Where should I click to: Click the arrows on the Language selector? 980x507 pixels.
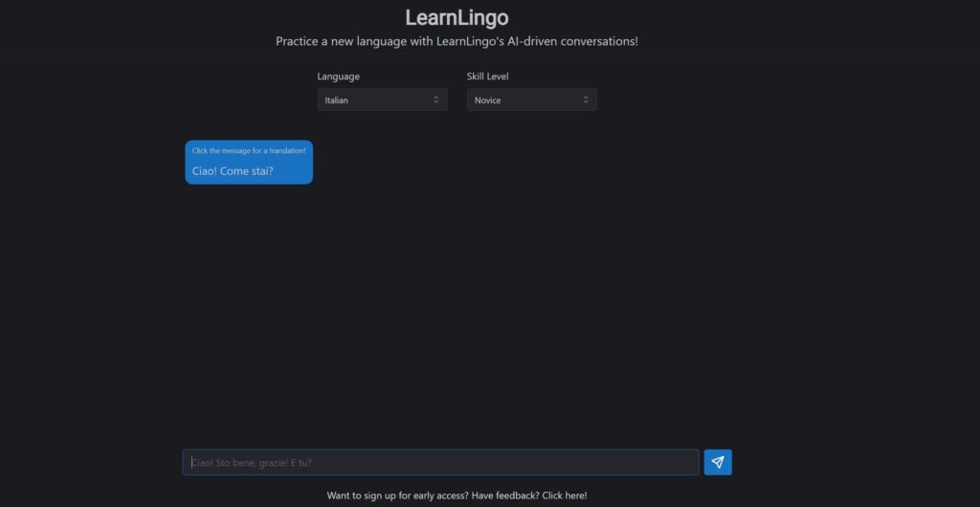point(436,99)
